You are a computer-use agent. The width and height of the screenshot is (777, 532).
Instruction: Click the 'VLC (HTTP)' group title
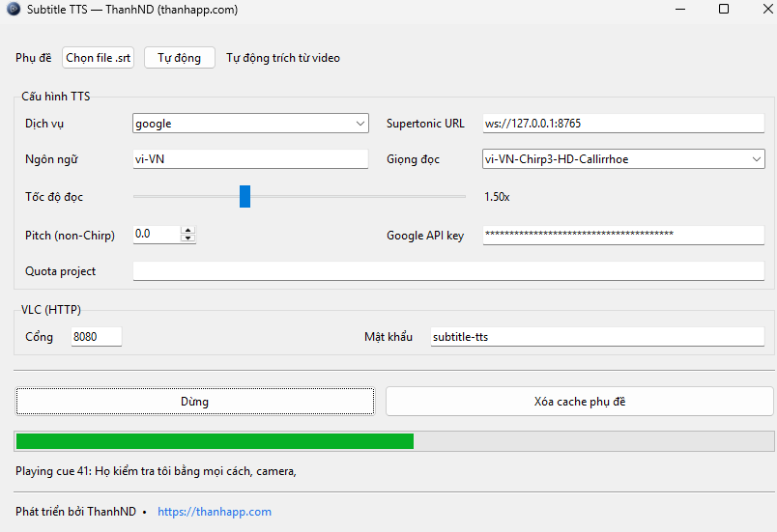(50, 309)
